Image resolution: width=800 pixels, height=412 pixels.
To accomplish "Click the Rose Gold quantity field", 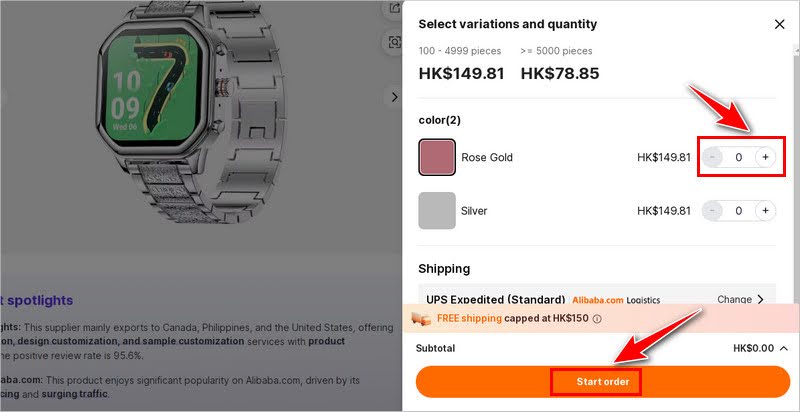I will point(738,157).
